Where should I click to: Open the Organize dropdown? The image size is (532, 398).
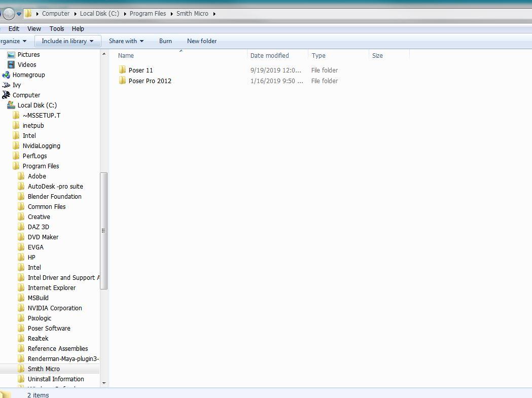coord(13,41)
